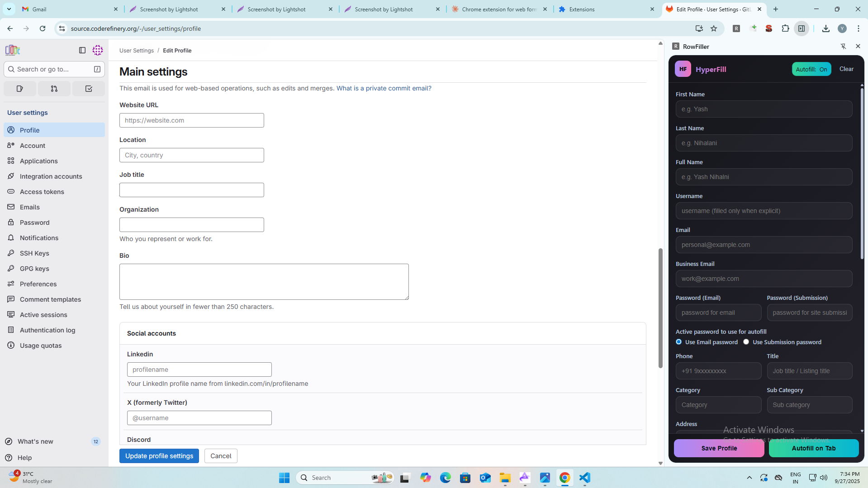Click the main page vertical scrollbar
The image size is (868, 488).
660,308
